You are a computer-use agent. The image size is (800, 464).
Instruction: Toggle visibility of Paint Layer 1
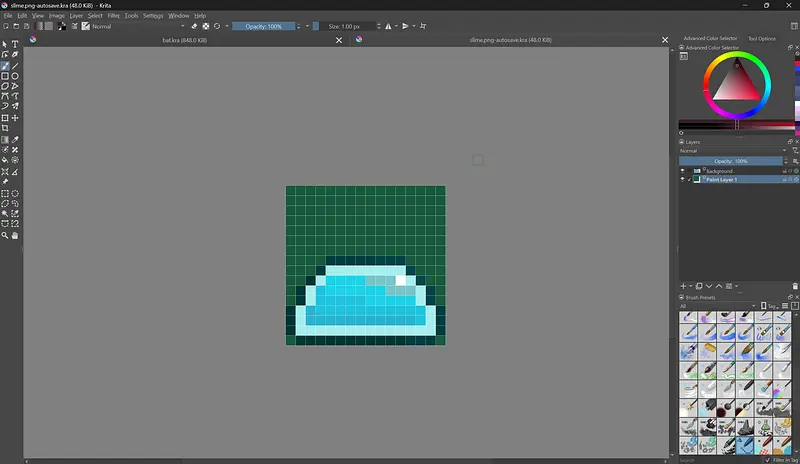click(683, 180)
